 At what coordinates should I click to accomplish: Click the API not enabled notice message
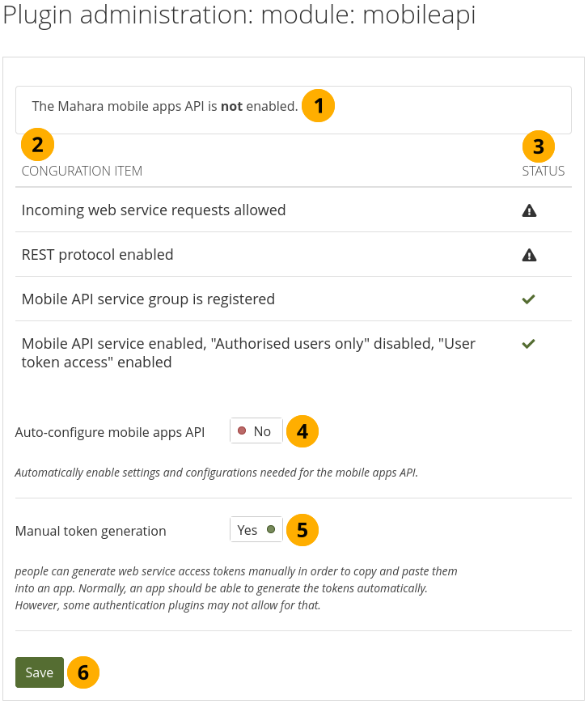click(165, 106)
